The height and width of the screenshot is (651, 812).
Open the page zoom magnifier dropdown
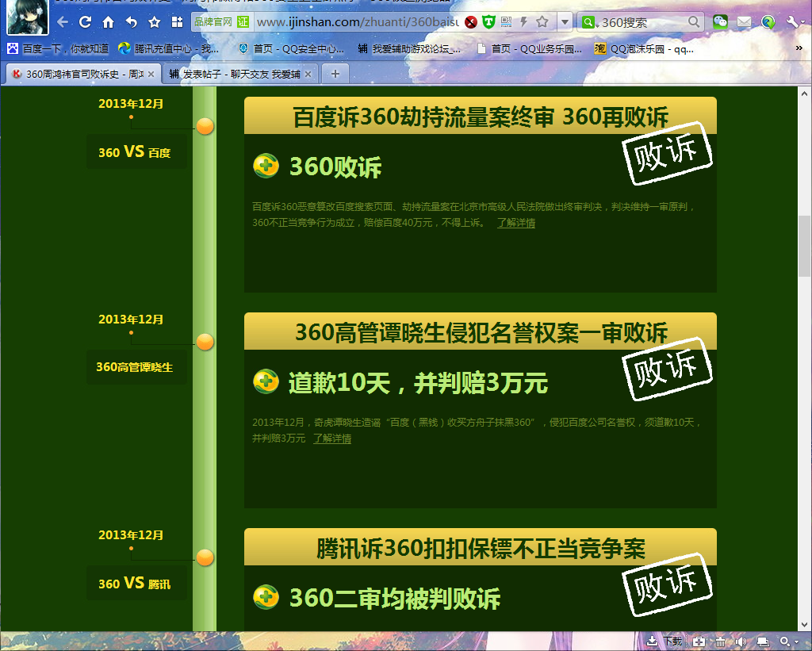[x=789, y=641]
